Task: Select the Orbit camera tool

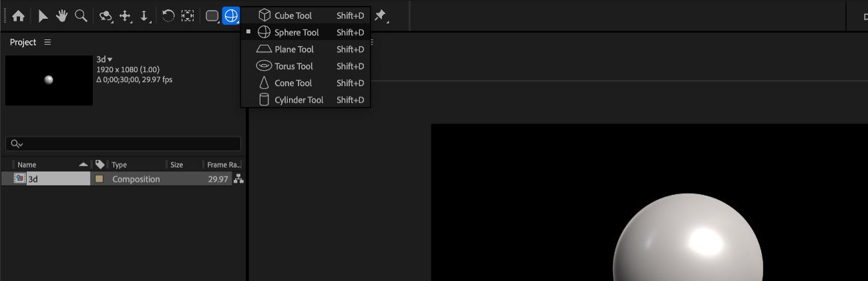Action: pos(105,16)
